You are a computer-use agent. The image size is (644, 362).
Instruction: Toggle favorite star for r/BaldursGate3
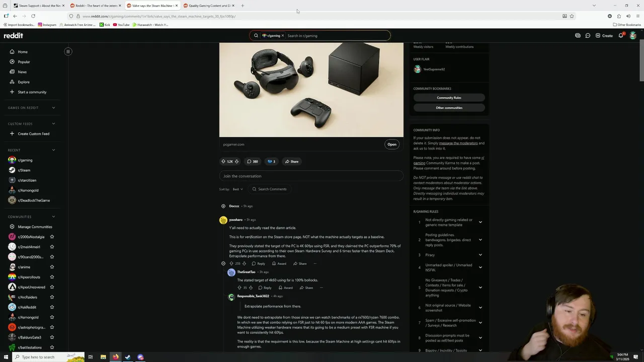52,337
